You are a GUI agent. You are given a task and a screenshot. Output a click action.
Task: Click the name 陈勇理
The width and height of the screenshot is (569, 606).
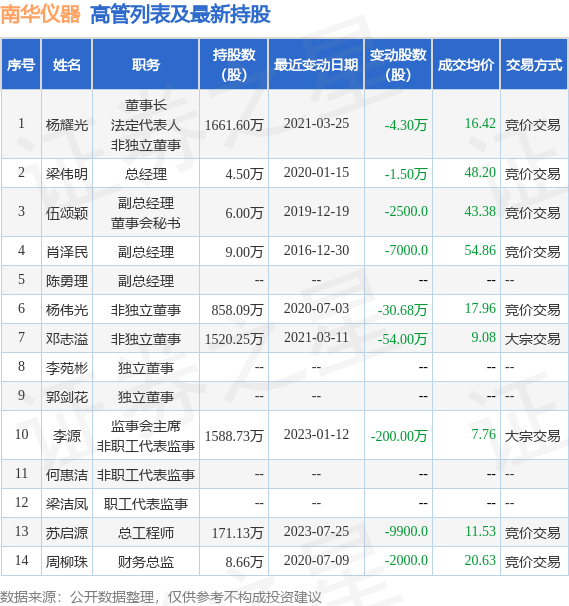[x=67, y=281]
